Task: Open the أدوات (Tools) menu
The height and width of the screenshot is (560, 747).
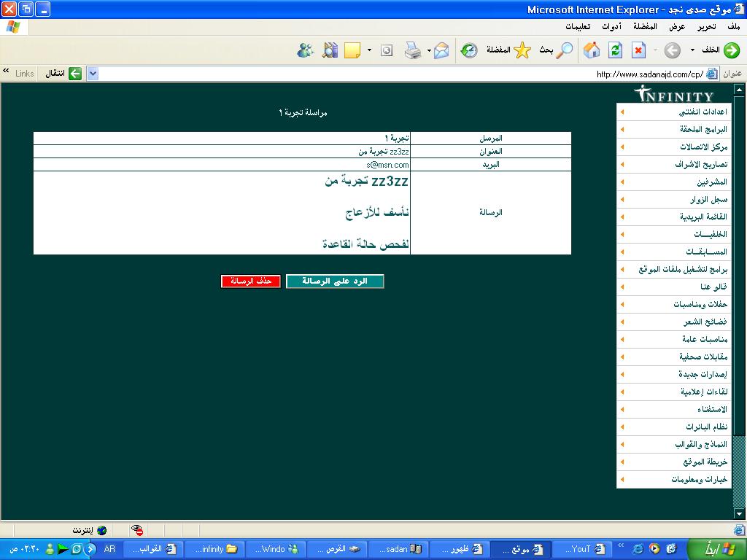Action: (x=611, y=27)
